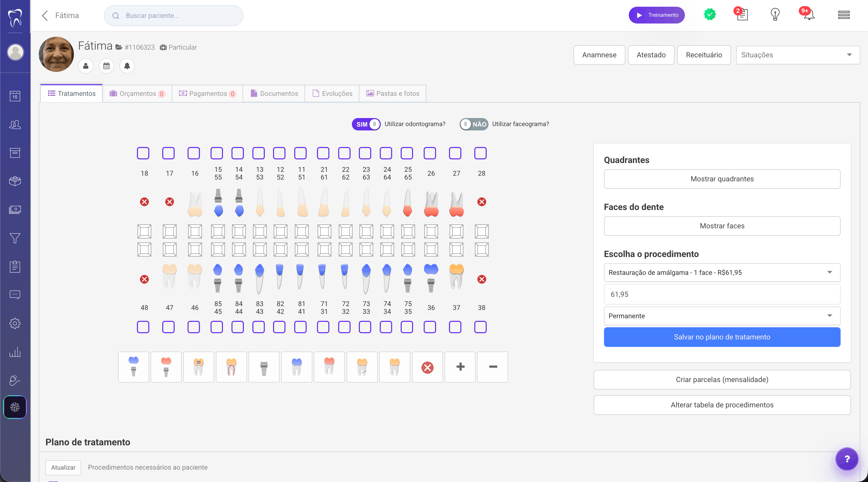The width and height of the screenshot is (868, 482).
Task: Switch to the Orçamentos tab
Action: pos(137,93)
